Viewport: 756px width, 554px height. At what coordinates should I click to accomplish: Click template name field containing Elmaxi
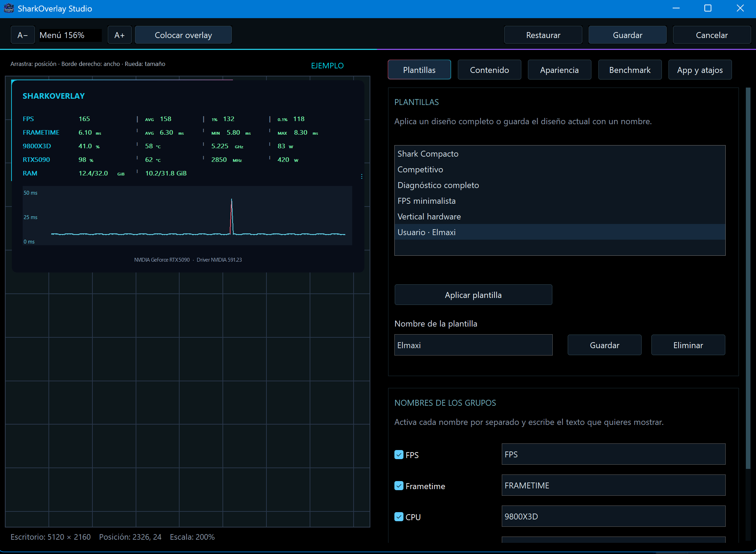[473, 345]
